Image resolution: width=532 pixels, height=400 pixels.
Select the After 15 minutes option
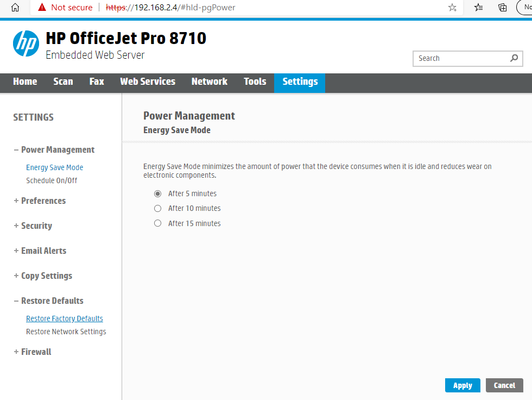click(x=157, y=223)
